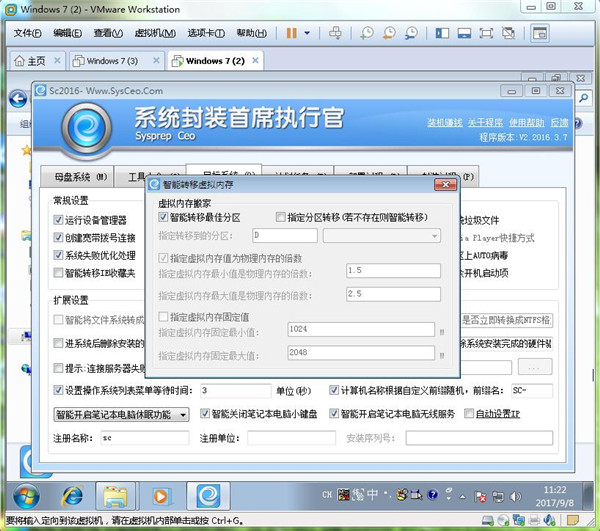600x531 pixels.
Task: Open 智能开启笔记本电脑休眠功能 dropdown
Action: coord(121,414)
